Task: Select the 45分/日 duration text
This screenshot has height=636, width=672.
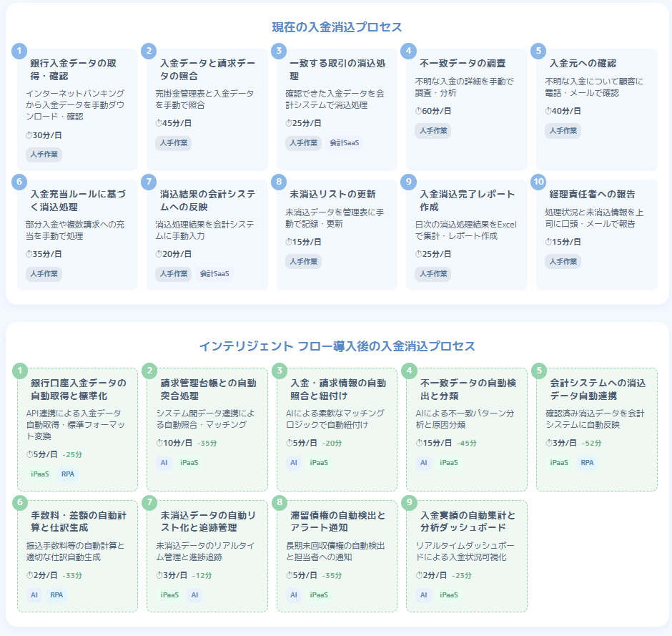Action: point(177,123)
